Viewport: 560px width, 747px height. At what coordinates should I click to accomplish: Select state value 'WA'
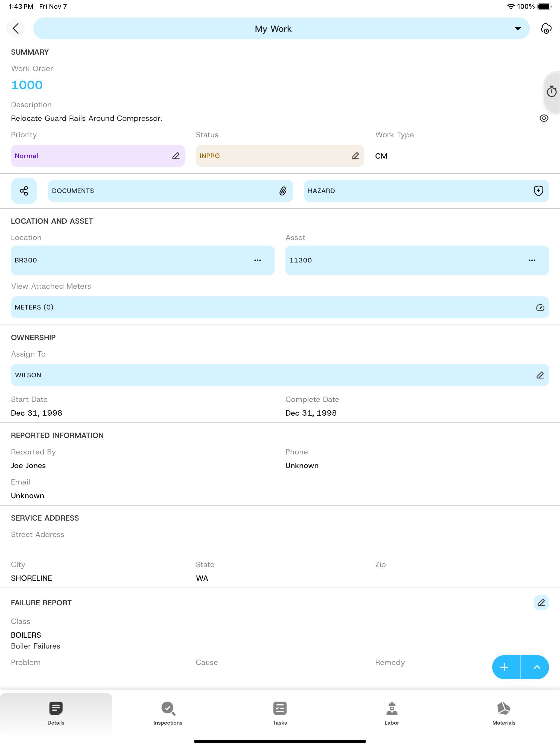point(202,578)
